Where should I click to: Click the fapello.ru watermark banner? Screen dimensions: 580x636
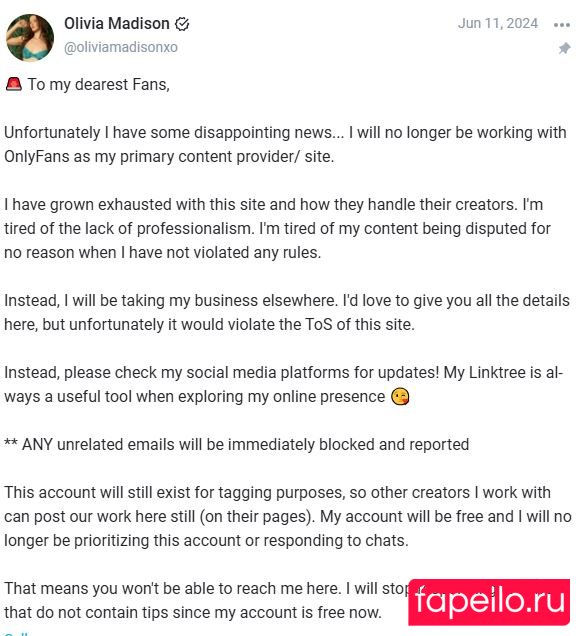tap(489, 602)
